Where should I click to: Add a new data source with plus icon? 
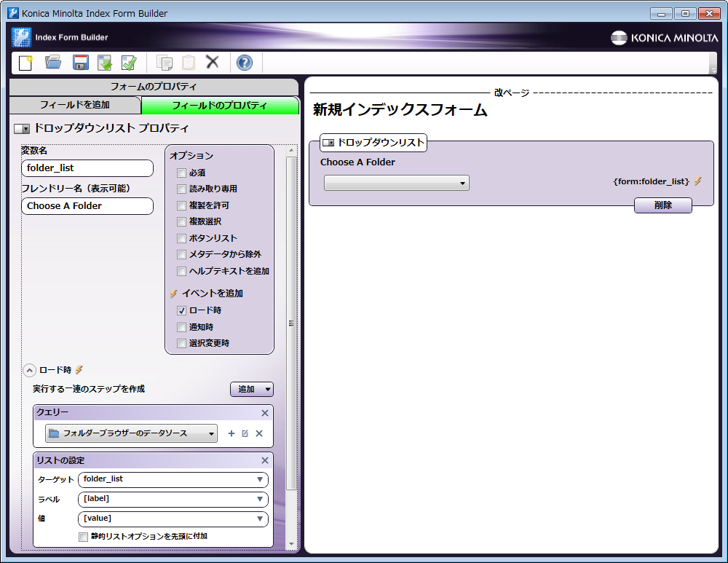[232, 433]
